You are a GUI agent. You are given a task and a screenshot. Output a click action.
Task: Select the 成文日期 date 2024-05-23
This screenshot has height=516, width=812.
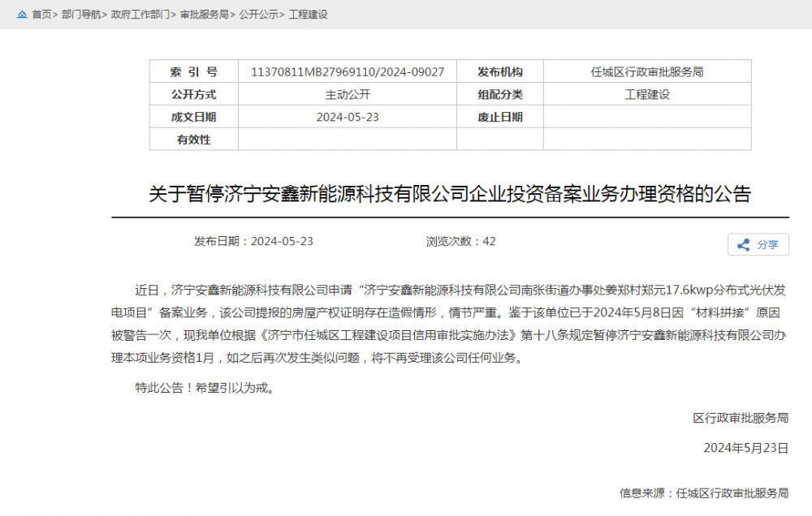(x=348, y=117)
